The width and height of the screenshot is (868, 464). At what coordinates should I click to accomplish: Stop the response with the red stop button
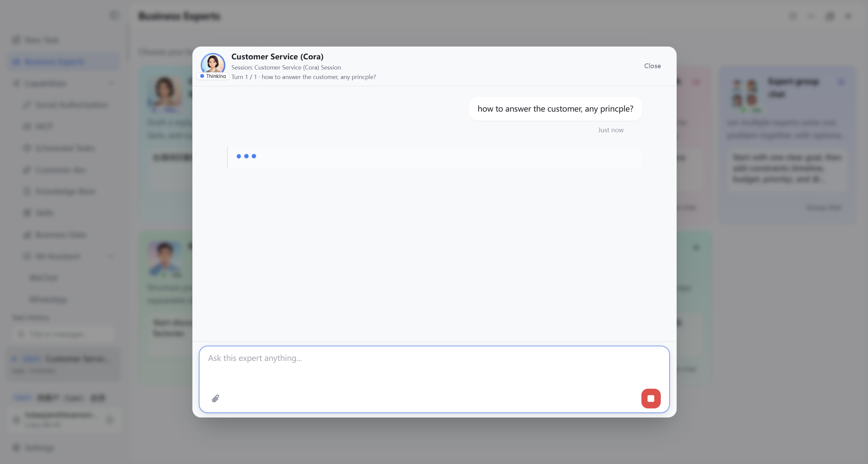pyautogui.click(x=651, y=398)
